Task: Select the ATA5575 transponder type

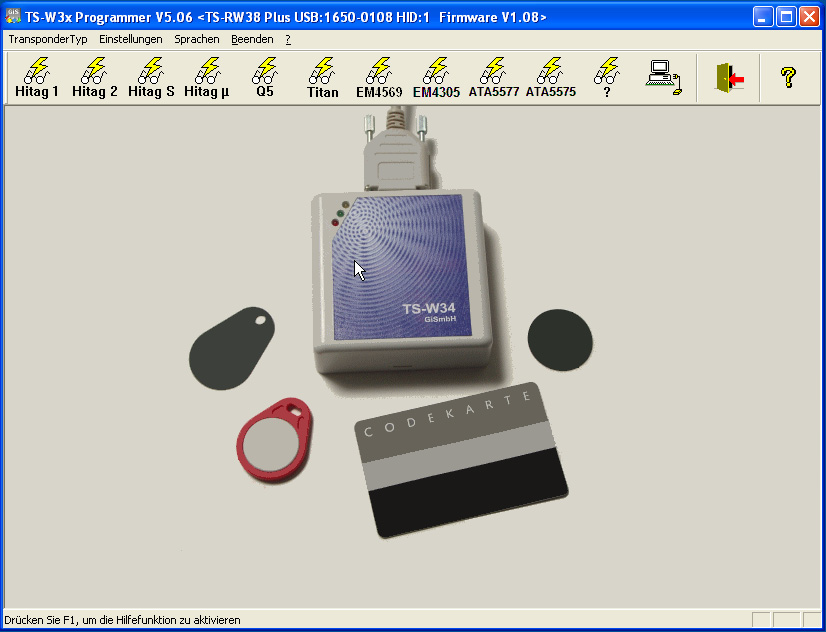Action: (x=549, y=75)
